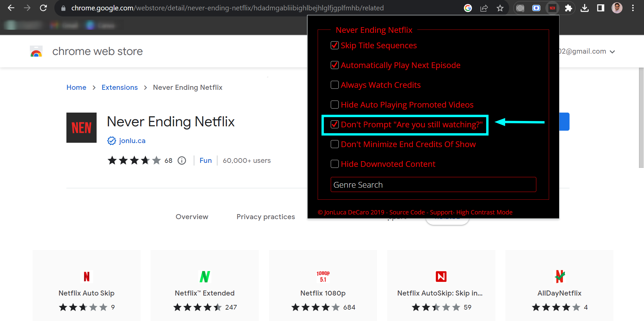Toggle the Chrome side panel
Image resolution: width=644 pixels, height=321 pixels.
tap(601, 8)
